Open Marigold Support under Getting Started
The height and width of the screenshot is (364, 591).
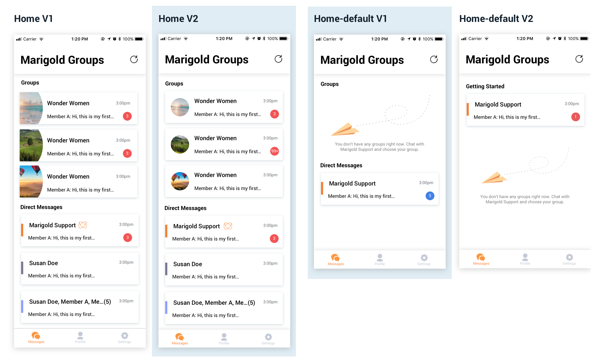pos(525,110)
